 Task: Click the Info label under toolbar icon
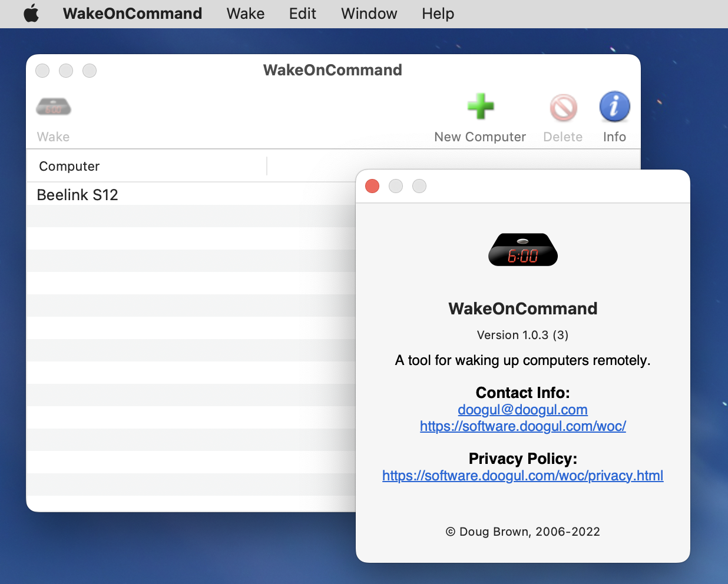click(614, 137)
